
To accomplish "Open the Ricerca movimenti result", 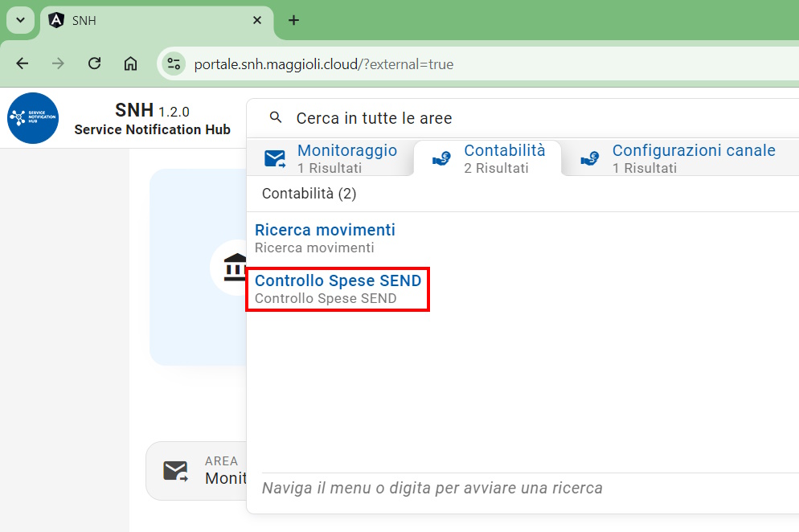I will pyautogui.click(x=325, y=230).
